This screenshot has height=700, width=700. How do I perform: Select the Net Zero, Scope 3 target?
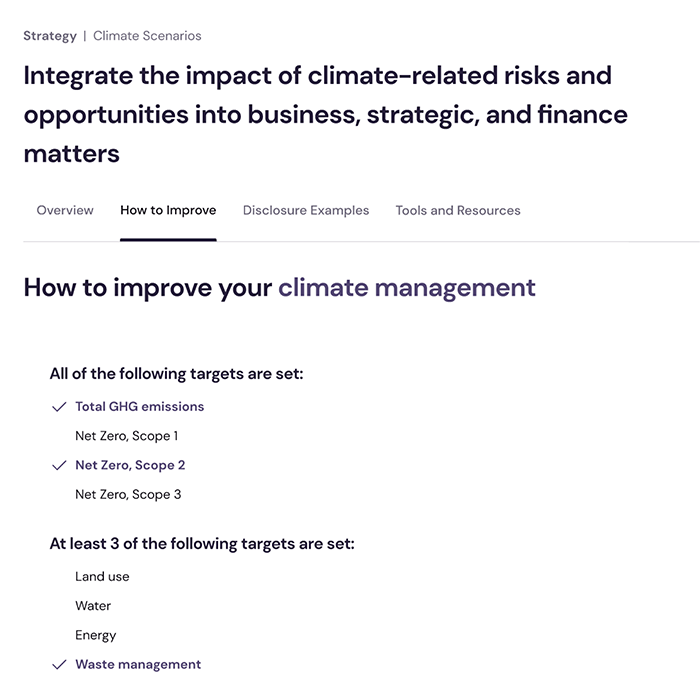coord(128,494)
